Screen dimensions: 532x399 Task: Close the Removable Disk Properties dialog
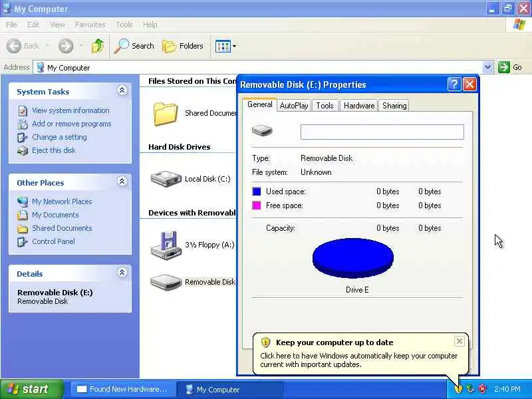point(469,84)
